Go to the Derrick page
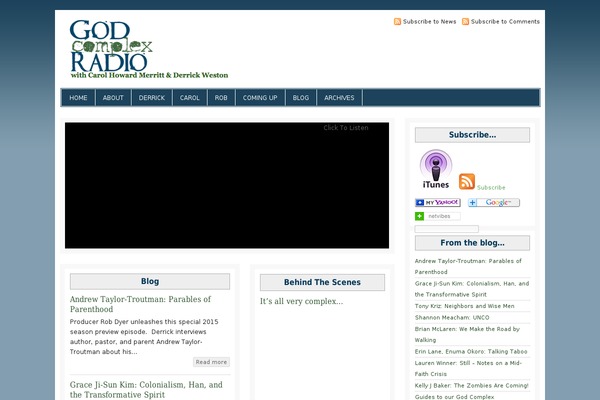This screenshot has height=400, width=600. (152, 98)
